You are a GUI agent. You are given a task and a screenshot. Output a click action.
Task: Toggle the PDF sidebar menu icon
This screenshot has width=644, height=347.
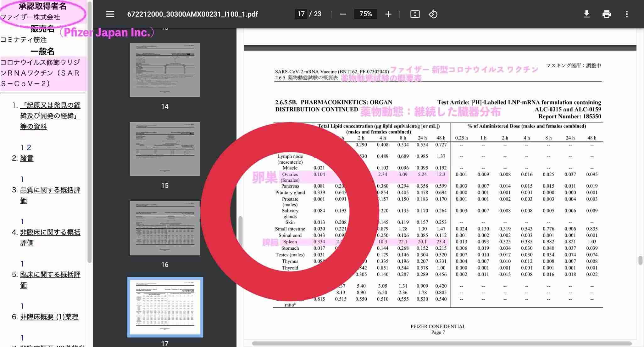coord(110,14)
